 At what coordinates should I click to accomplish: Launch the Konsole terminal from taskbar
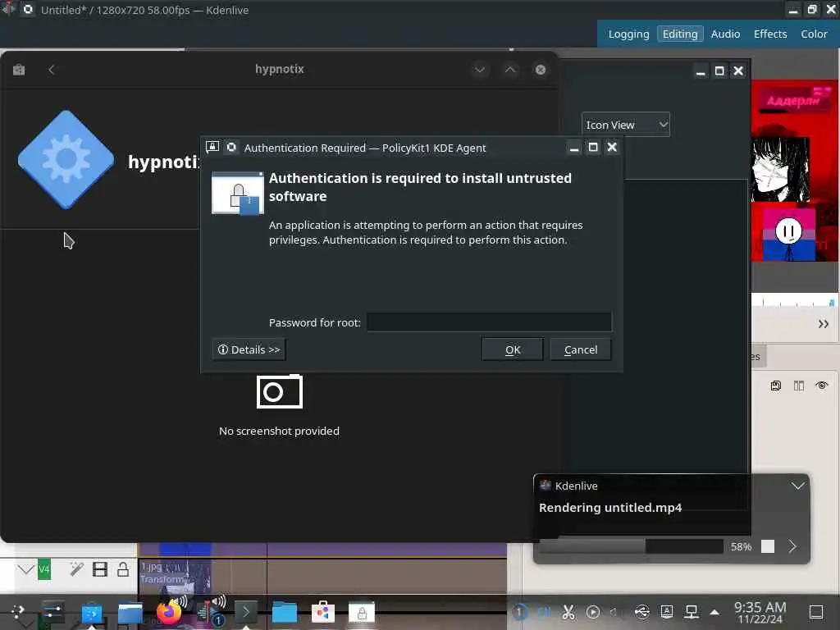(x=245, y=612)
